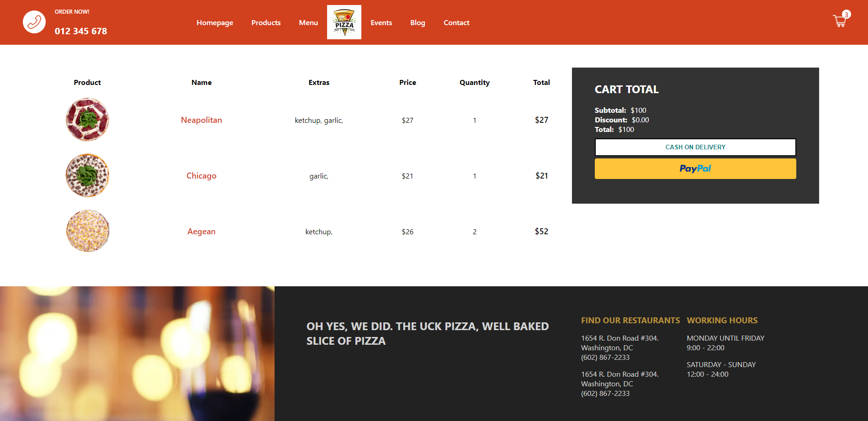Screen dimensions: 868x421
Task: Click the Neapolitan extras 'ketchup, garlic,'
Action: pos(319,121)
